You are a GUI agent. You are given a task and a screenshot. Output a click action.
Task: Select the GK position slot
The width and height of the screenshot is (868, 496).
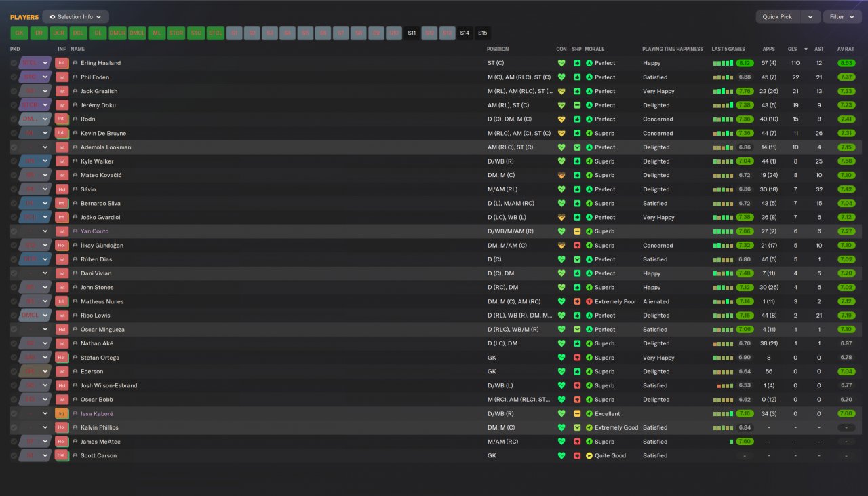(19, 33)
